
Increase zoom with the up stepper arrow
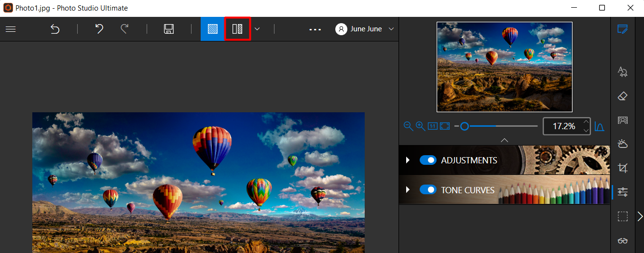(586, 122)
